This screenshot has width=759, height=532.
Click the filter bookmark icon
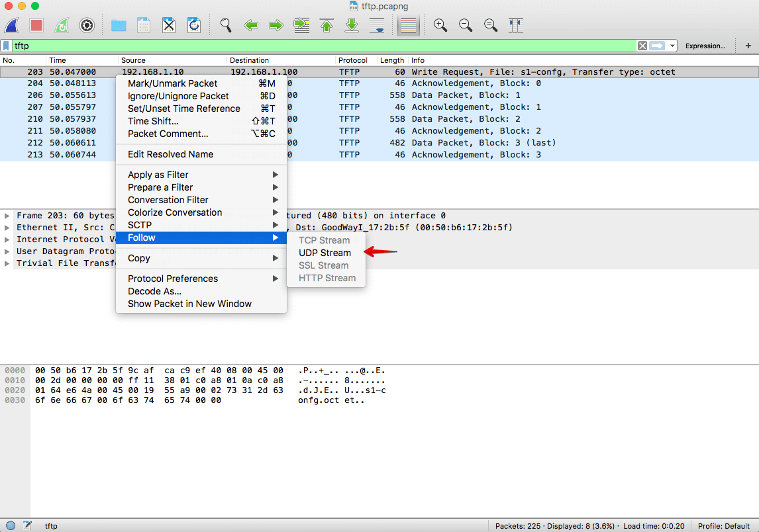(x=7, y=46)
